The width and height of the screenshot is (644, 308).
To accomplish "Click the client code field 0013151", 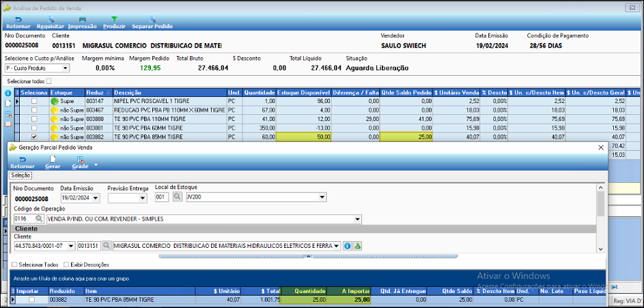I will point(89,246).
